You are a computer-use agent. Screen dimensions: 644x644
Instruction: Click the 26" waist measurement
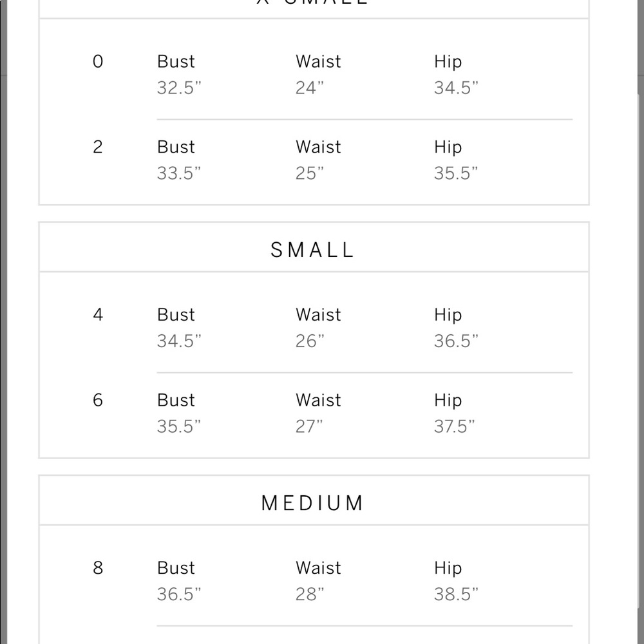(x=310, y=341)
